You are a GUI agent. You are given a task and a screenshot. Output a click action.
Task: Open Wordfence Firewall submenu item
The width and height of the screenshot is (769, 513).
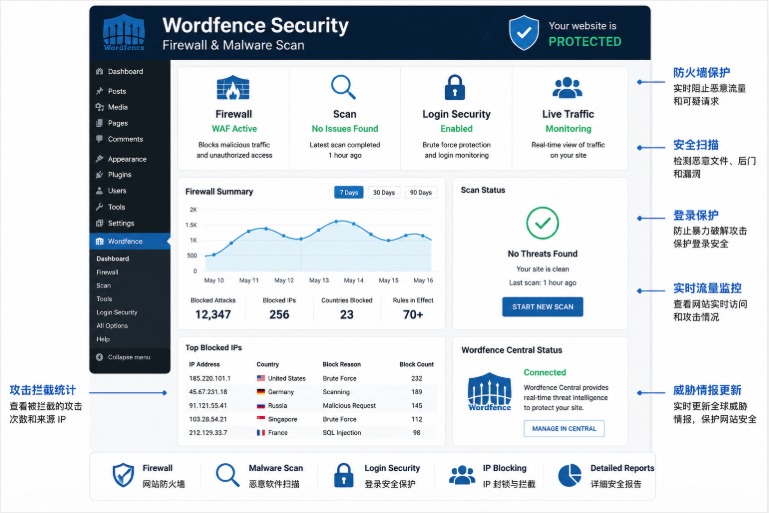(x=107, y=272)
